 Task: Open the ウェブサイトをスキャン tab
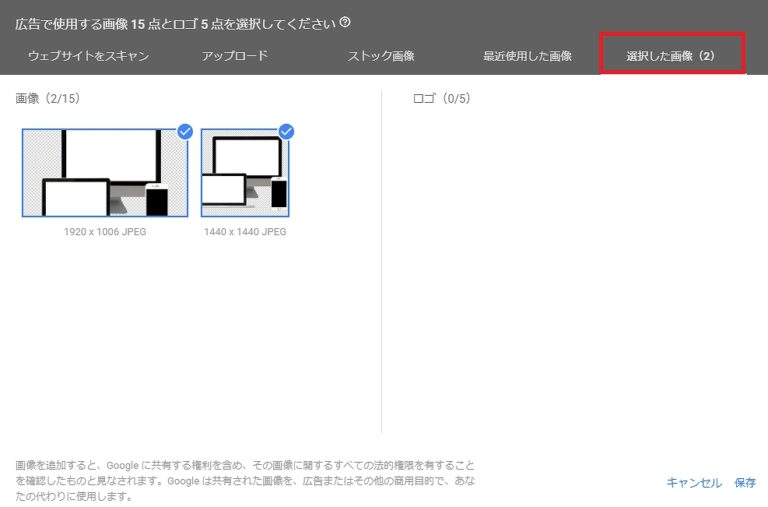click(88, 56)
